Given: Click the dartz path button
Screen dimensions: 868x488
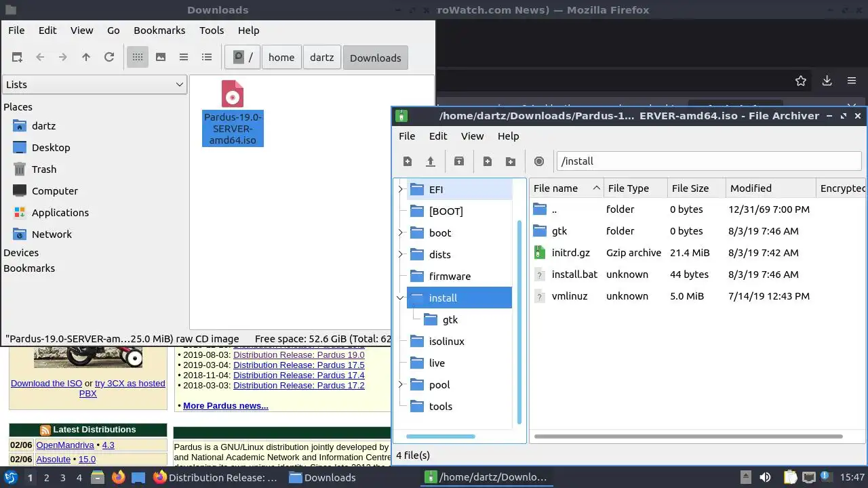Looking at the screenshot, I should click(x=322, y=58).
